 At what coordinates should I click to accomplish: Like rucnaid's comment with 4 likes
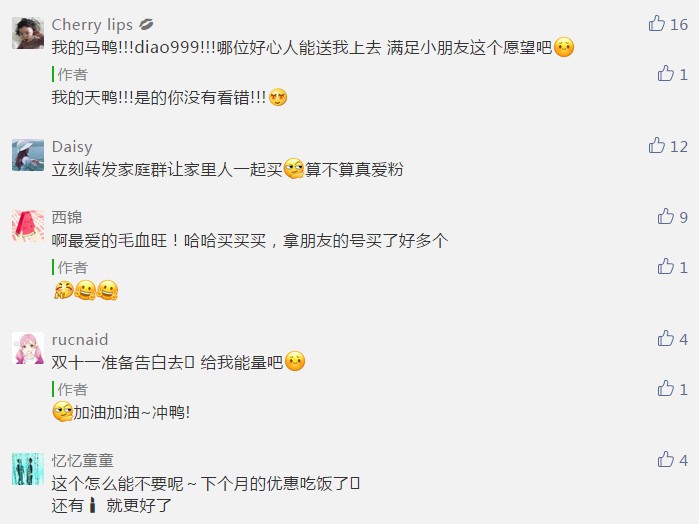[x=665, y=338]
